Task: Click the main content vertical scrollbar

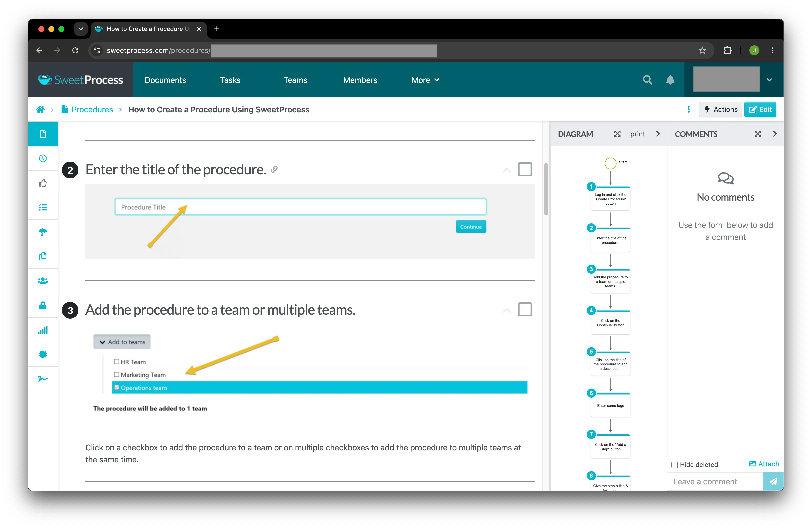Action: click(546, 189)
